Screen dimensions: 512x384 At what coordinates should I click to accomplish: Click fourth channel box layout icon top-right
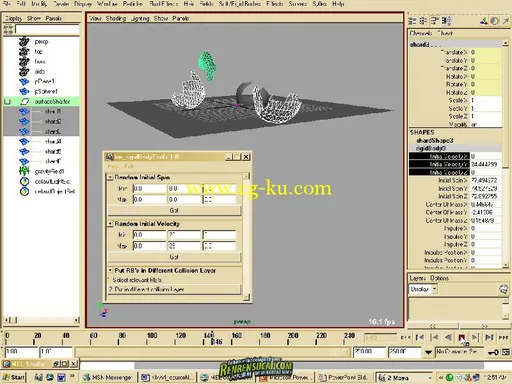click(446, 21)
